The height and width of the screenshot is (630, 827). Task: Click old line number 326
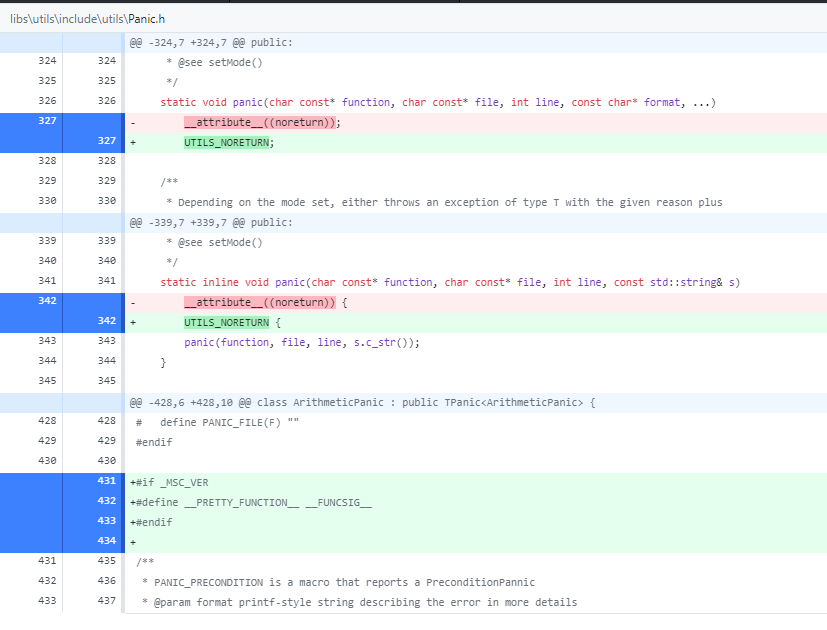[47, 101]
